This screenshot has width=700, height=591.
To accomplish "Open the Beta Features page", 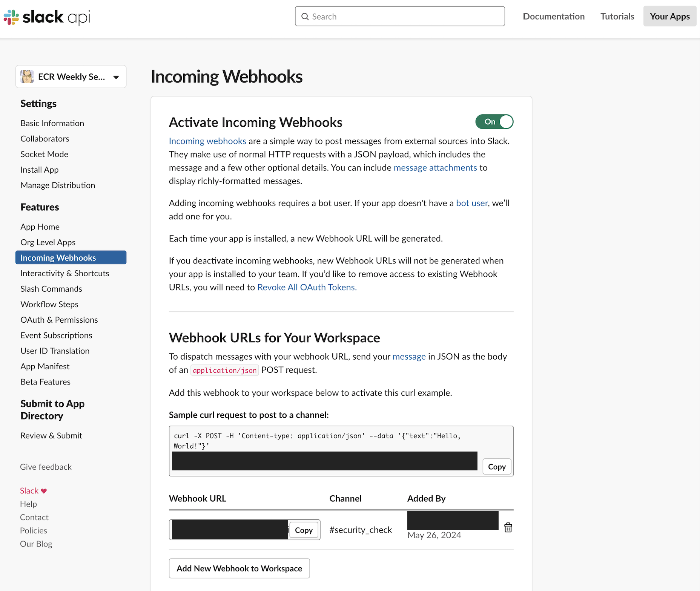I will click(x=46, y=382).
